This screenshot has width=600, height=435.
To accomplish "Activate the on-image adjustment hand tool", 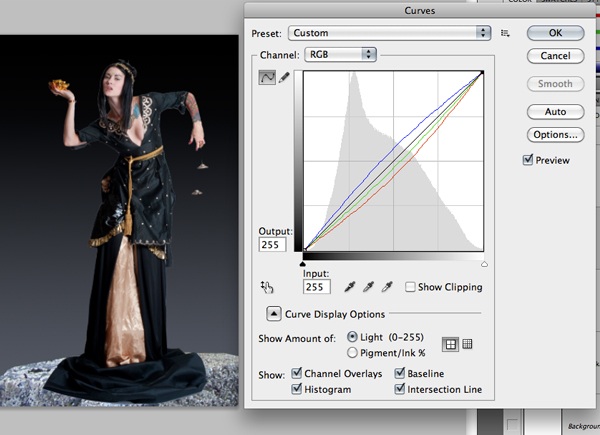I will click(x=267, y=287).
